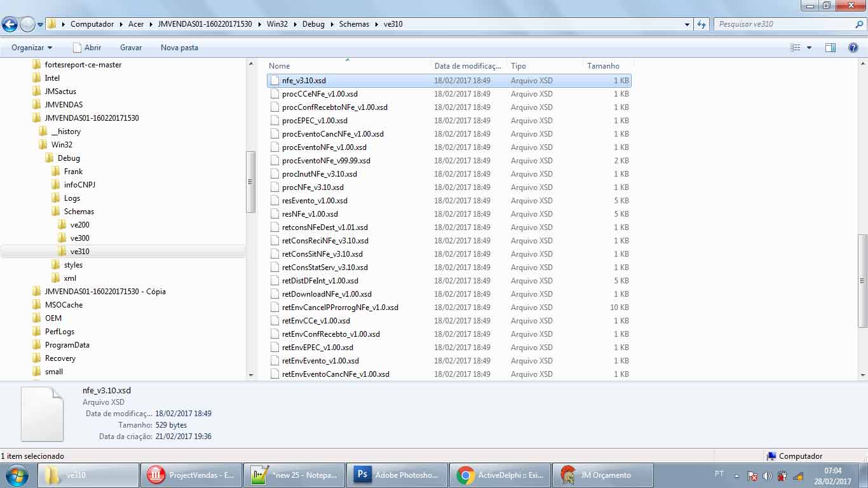
Task: Switch to ProjectVendas taskbar item
Action: (191, 475)
